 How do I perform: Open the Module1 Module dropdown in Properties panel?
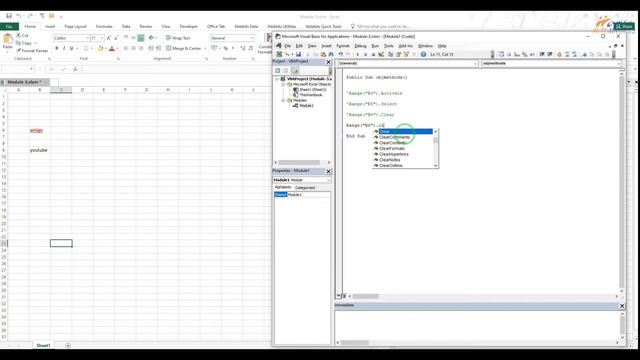(329, 180)
